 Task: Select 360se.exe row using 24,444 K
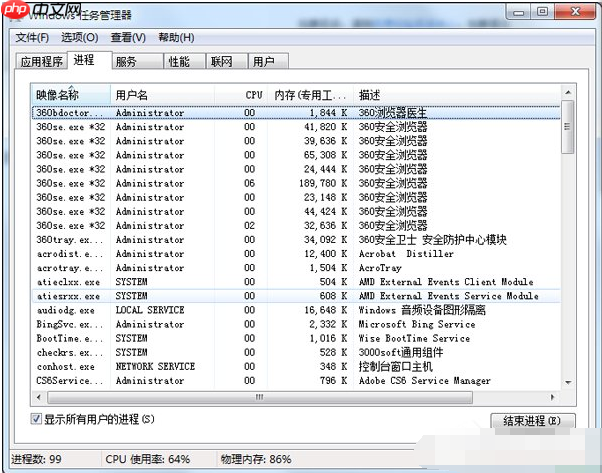click(x=296, y=169)
